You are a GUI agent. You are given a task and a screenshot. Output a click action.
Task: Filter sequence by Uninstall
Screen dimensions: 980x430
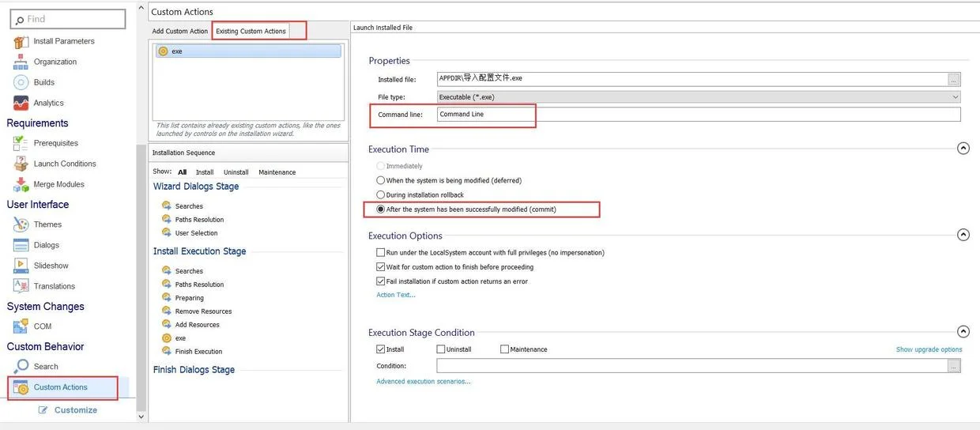pos(236,172)
